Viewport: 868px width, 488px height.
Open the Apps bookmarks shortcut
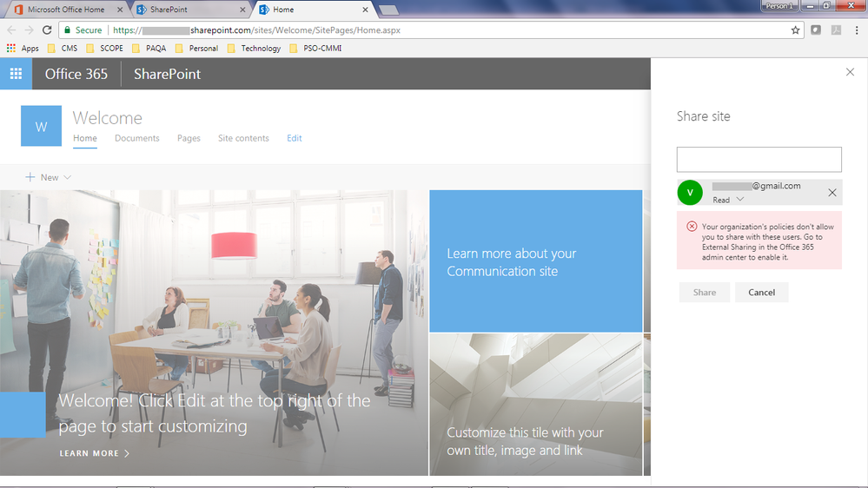(x=23, y=48)
